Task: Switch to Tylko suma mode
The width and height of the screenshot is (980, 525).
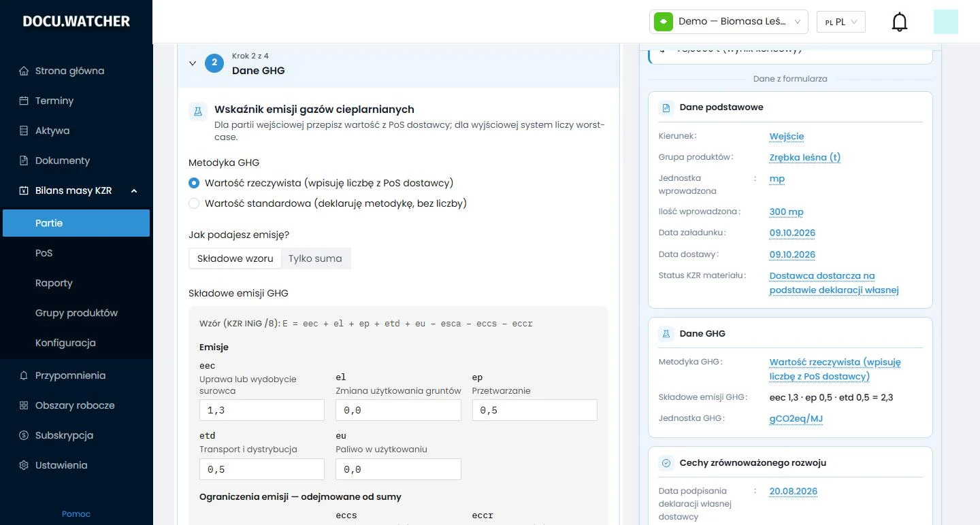Action: 315,258
